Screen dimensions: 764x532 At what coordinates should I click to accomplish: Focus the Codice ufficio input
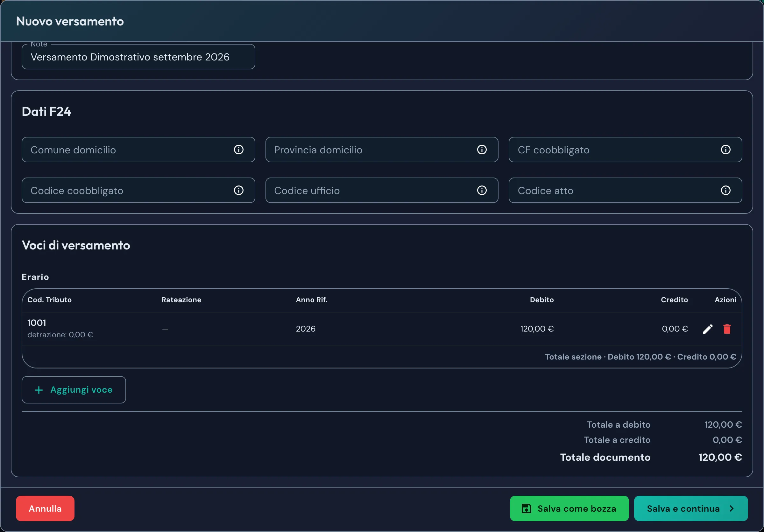click(382, 190)
